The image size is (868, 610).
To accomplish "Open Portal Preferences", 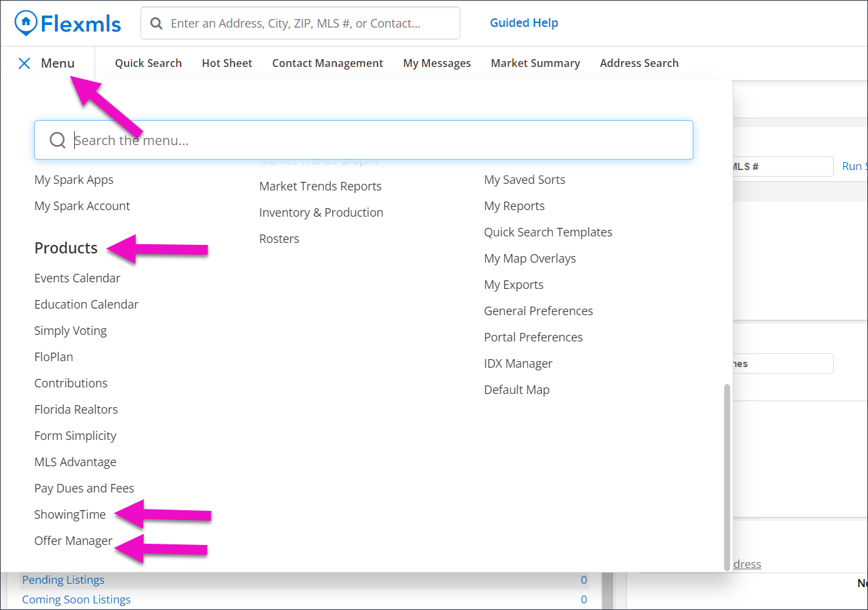I will [533, 338].
